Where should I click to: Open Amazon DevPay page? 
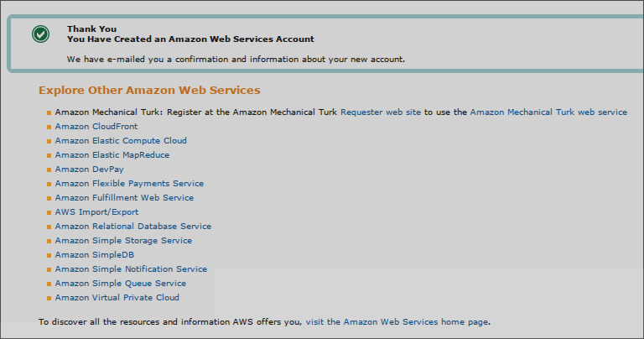(89, 169)
